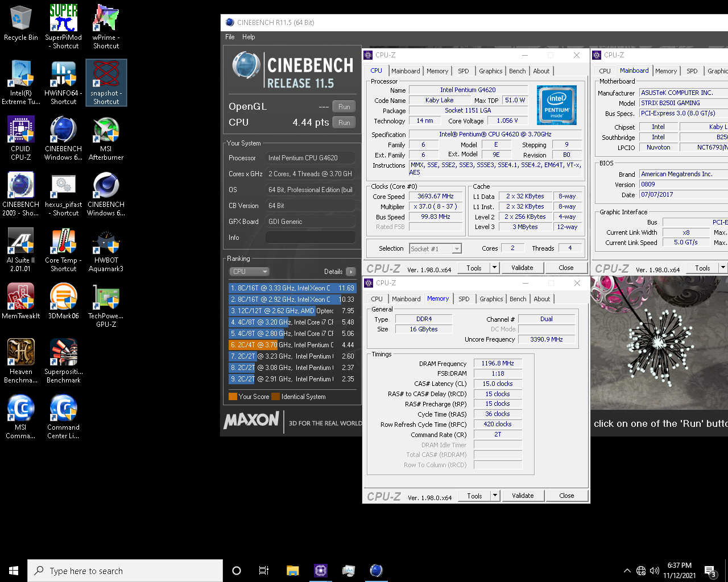Open wPrime shortcut icon
This screenshot has height=582, width=728.
(x=106, y=27)
